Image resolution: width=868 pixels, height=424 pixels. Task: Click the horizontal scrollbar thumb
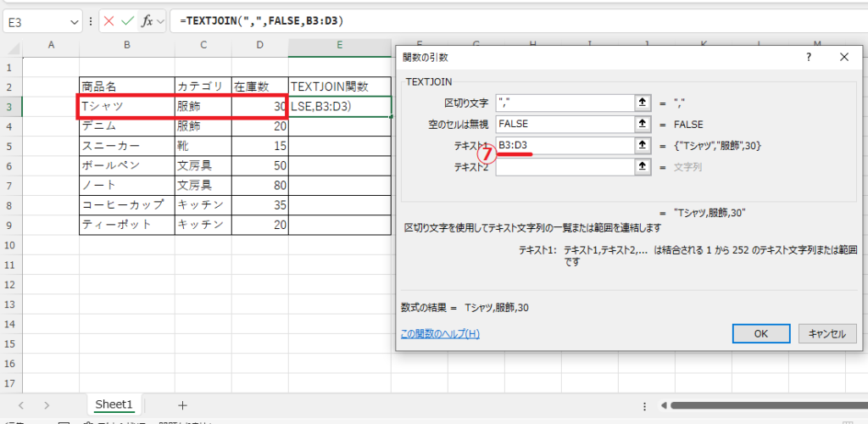769,405
